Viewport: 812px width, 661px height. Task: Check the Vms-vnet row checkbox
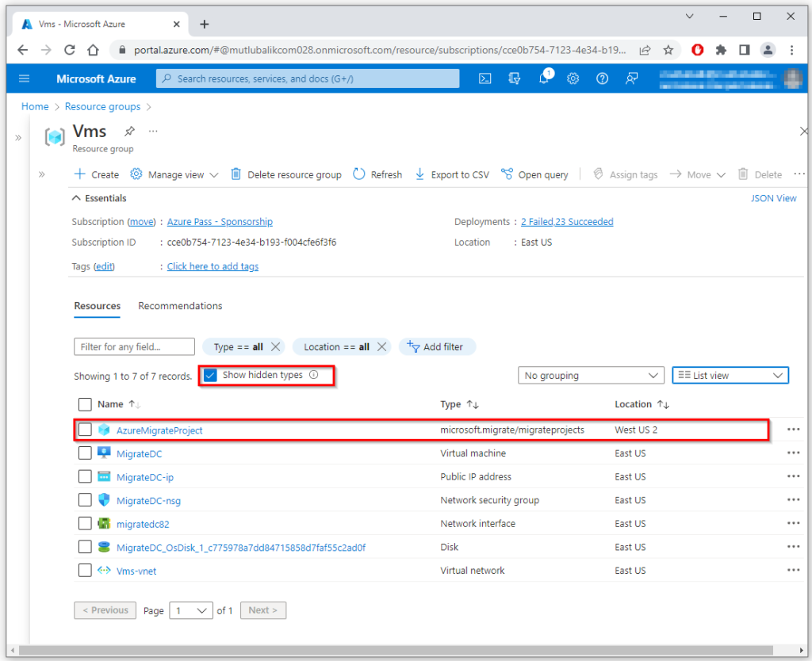pyautogui.click(x=85, y=571)
